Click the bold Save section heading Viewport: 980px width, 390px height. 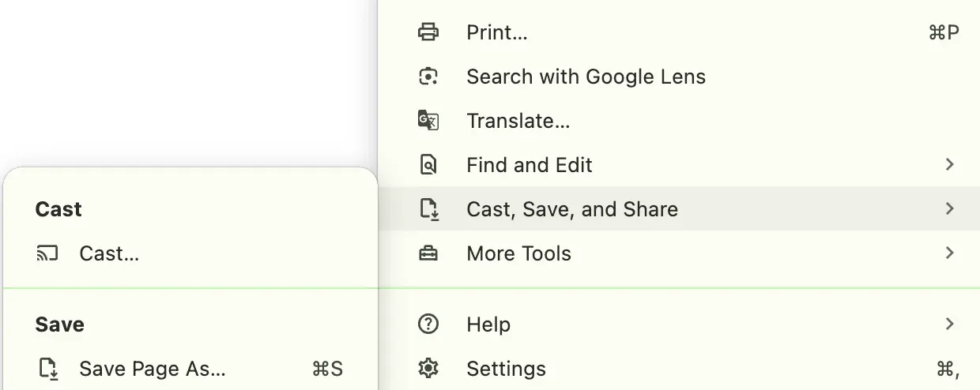[x=60, y=324]
